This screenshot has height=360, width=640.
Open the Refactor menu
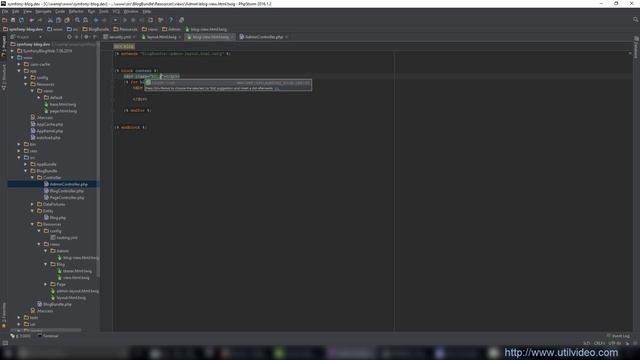coord(76,11)
